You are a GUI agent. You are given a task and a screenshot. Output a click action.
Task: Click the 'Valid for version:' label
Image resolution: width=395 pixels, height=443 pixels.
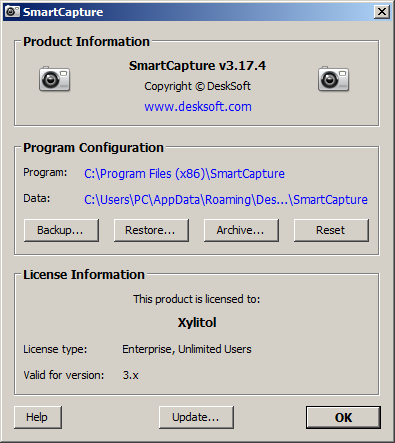pyautogui.click(x=64, y=375)
